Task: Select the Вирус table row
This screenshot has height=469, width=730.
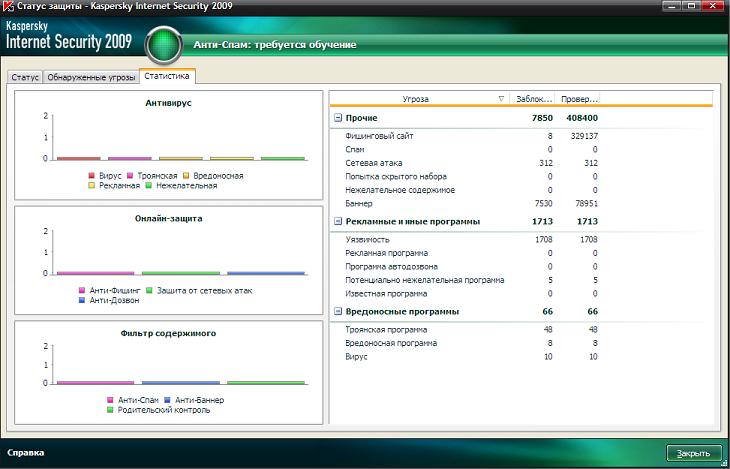Action: [521, 357]
